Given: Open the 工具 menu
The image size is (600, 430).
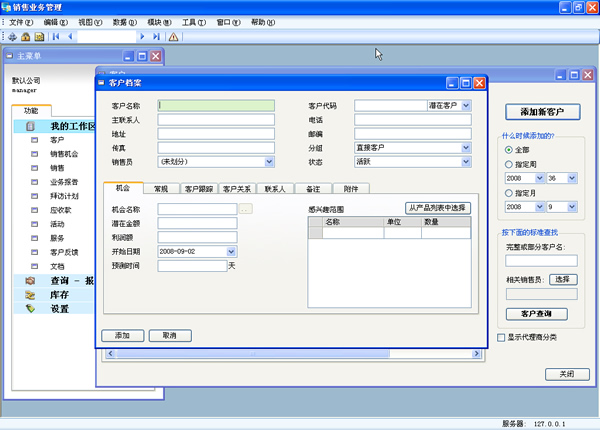Looking at the screenshot, I should pyautogui.click(x=187, y=21).
